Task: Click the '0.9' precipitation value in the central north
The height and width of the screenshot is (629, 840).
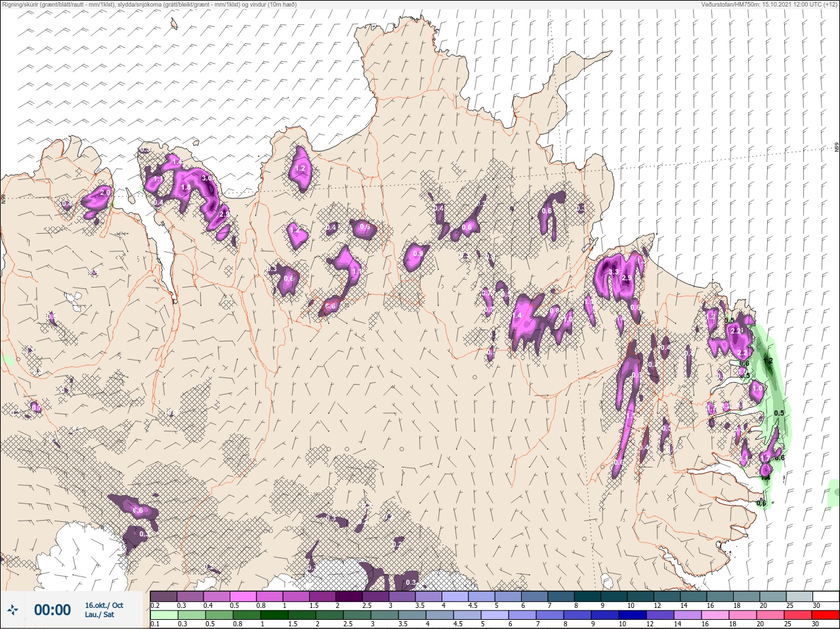Action: pyautogui.click(x=418, y=253)
